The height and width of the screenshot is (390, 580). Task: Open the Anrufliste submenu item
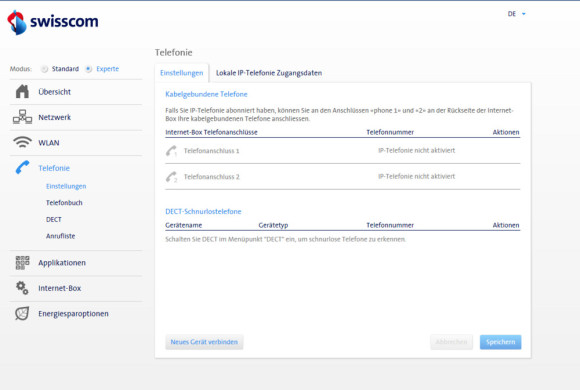point(61,236)
